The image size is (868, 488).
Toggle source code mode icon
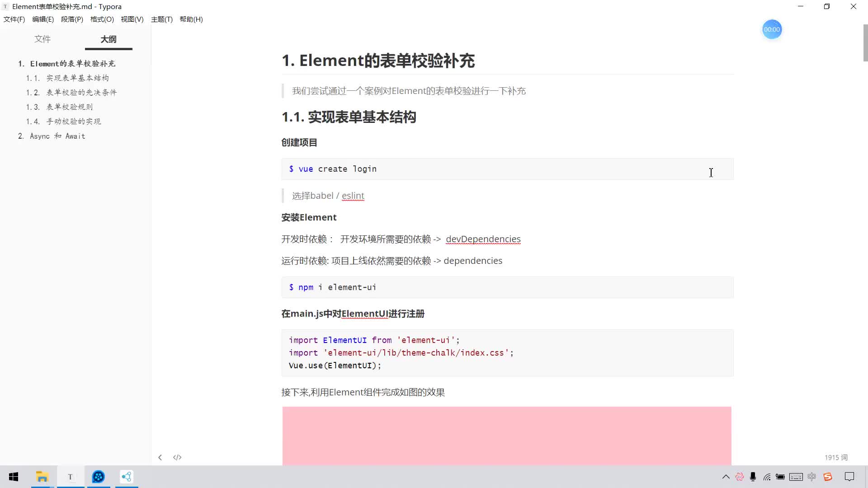(x=177, y=457)
